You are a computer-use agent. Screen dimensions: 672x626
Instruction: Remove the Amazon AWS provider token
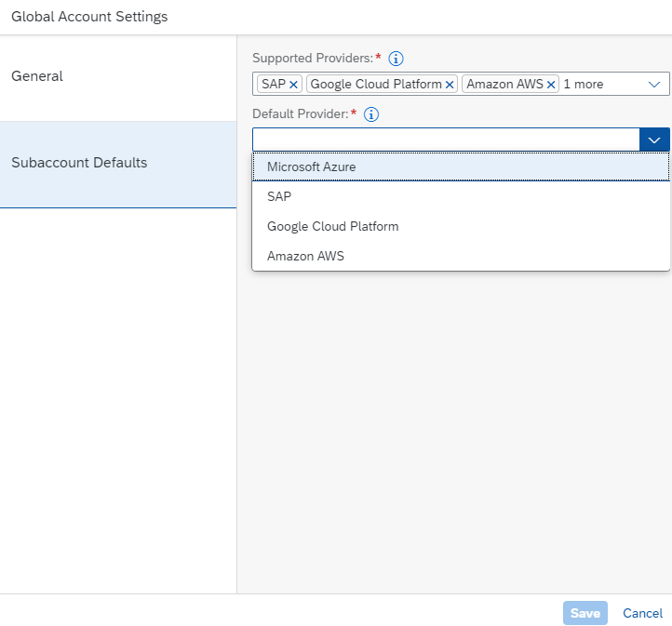551,85
